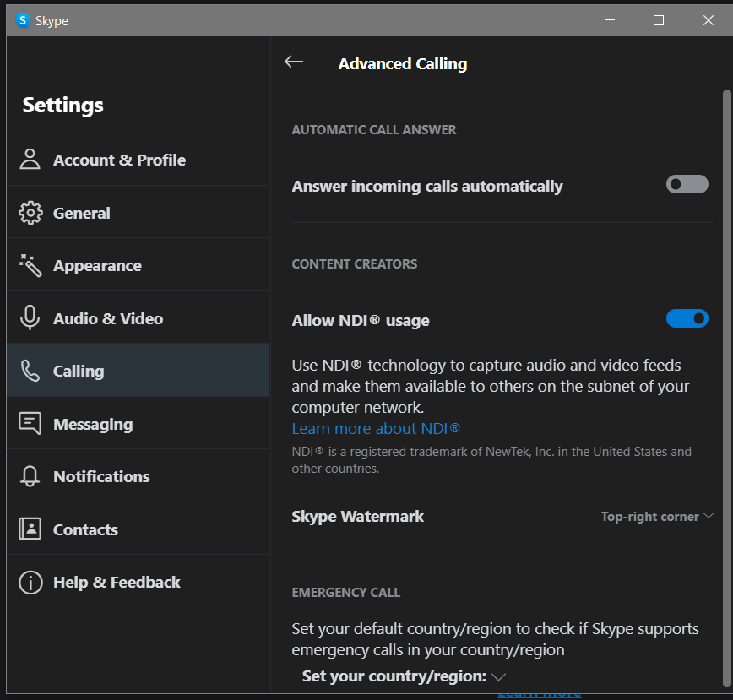Viewport: 733px width, 700px height.
Task: Open Help & Feedback section
Action: click(138, 583)
